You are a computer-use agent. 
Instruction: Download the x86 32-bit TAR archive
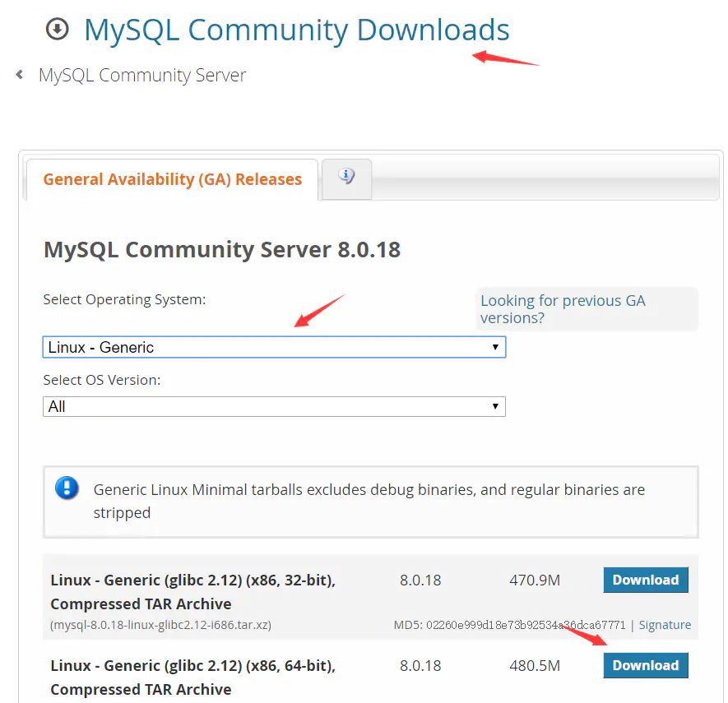pyautogui.click(x=646, y=580)
